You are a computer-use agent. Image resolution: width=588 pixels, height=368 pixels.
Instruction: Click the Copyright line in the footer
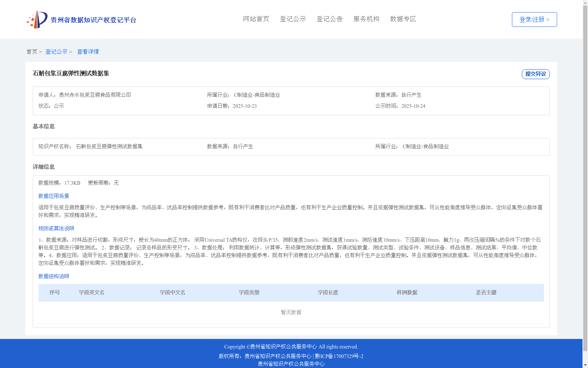291,347
